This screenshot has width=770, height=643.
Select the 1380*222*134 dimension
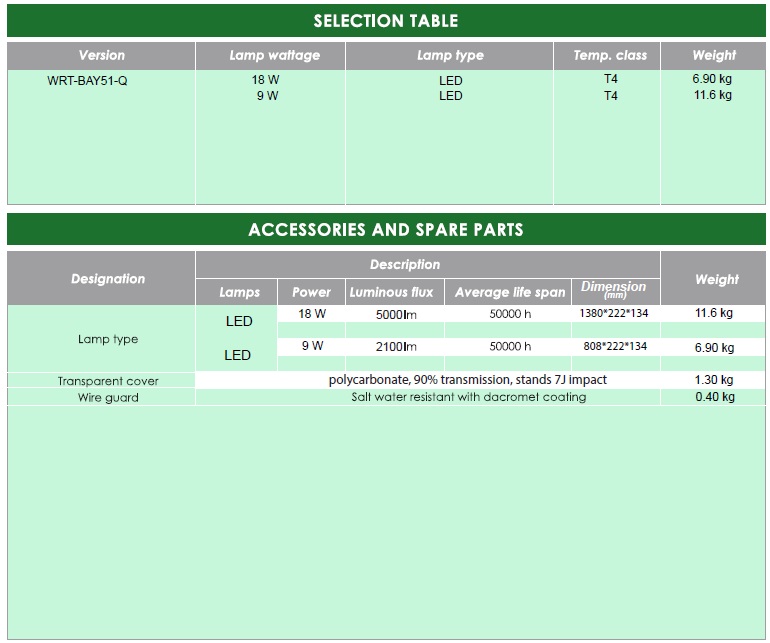[614, 313]
